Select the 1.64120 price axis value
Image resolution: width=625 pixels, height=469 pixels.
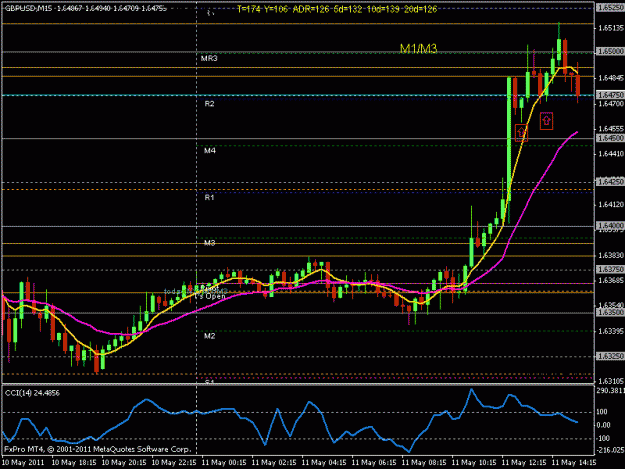click(610, 204)
